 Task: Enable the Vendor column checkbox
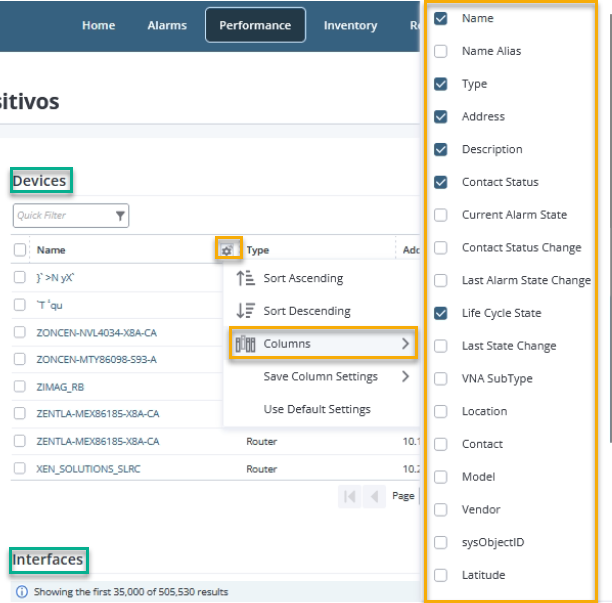tap(441, 510)
